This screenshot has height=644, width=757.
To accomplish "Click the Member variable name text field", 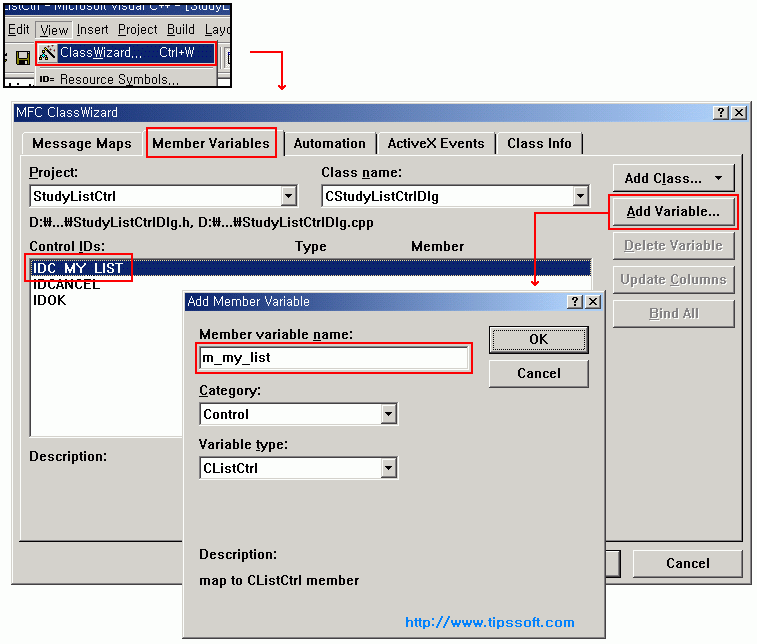I will pos(334,357).
